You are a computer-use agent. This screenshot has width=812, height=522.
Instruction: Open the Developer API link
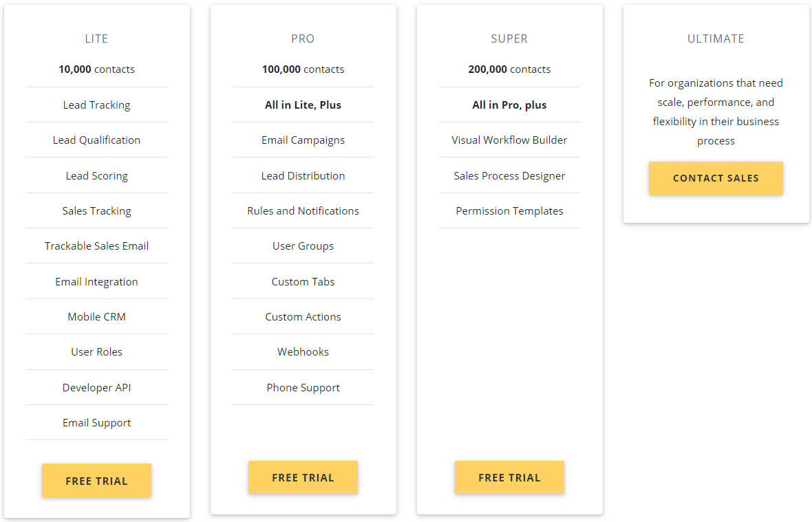[96, 387]
